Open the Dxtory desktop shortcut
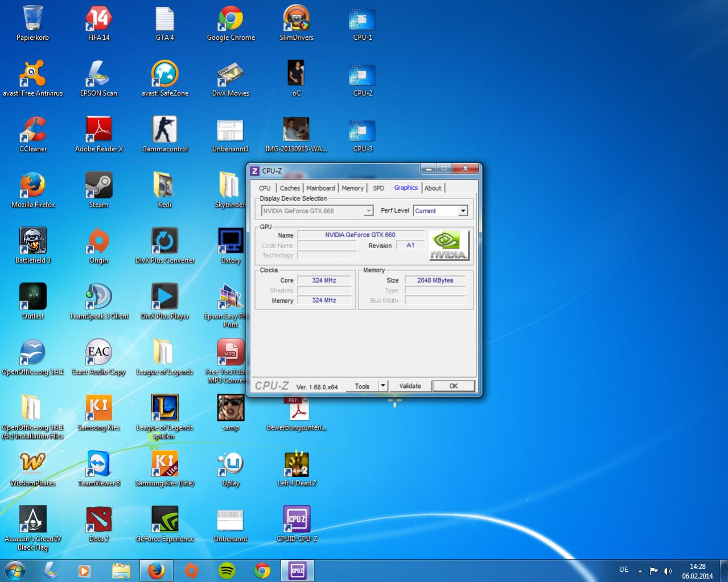728x582 pixels. coord(231,246)
